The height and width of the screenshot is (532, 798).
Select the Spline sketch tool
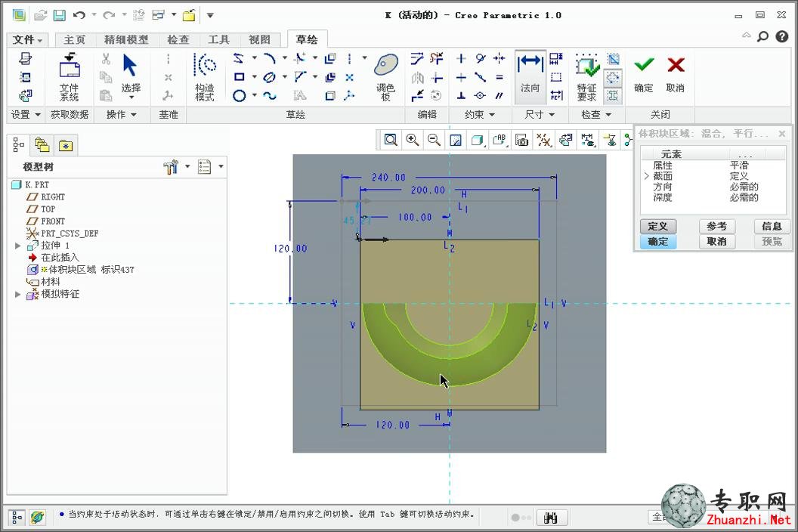coord(270,96)
